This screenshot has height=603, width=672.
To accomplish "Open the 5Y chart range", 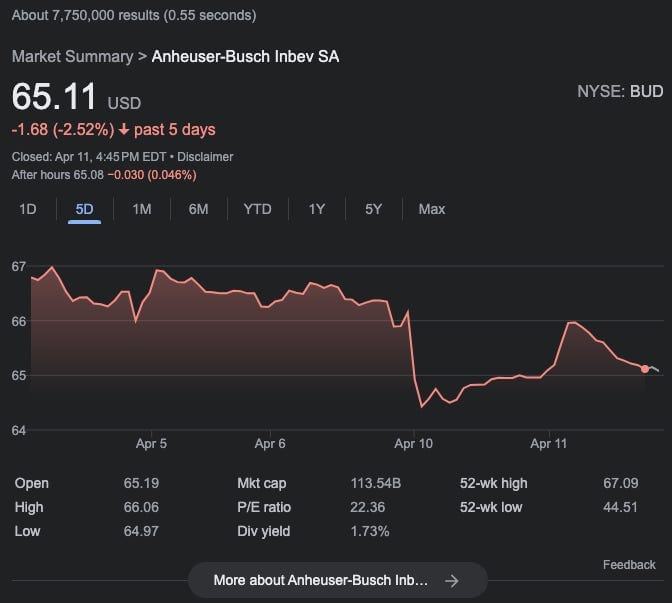I will coord(373,209).
